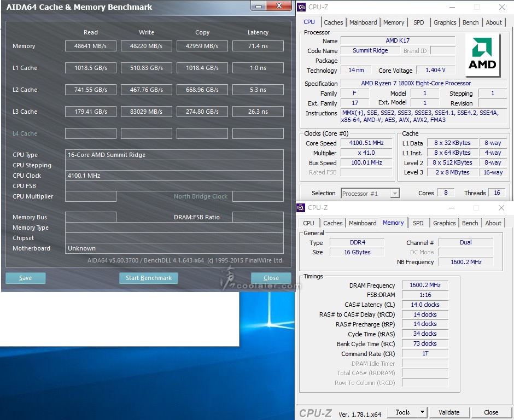The height and width of the screenshot is (420, 514).
Task: Click the FSB:DRAM ratio value 1:16
Action: [x=425, y=295]
